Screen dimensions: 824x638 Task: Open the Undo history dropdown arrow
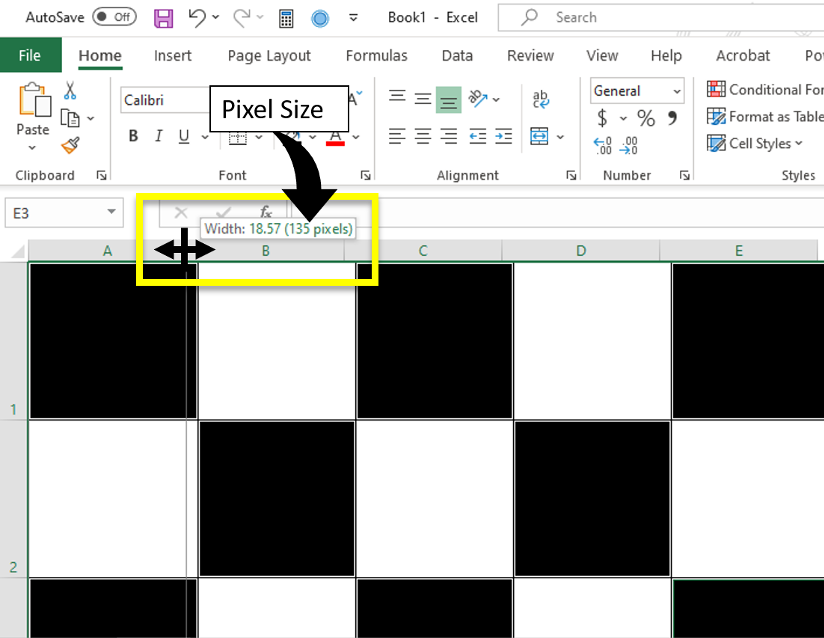pos(216,17)
